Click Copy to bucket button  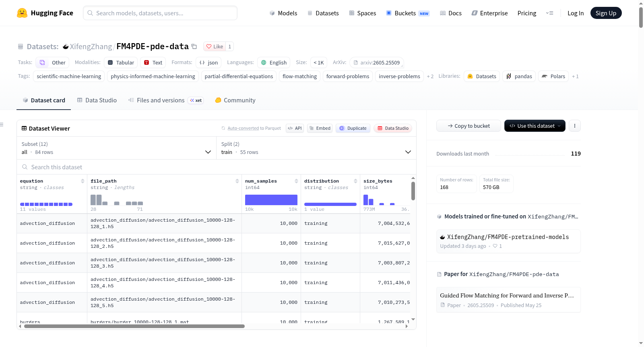coord(469,126)
